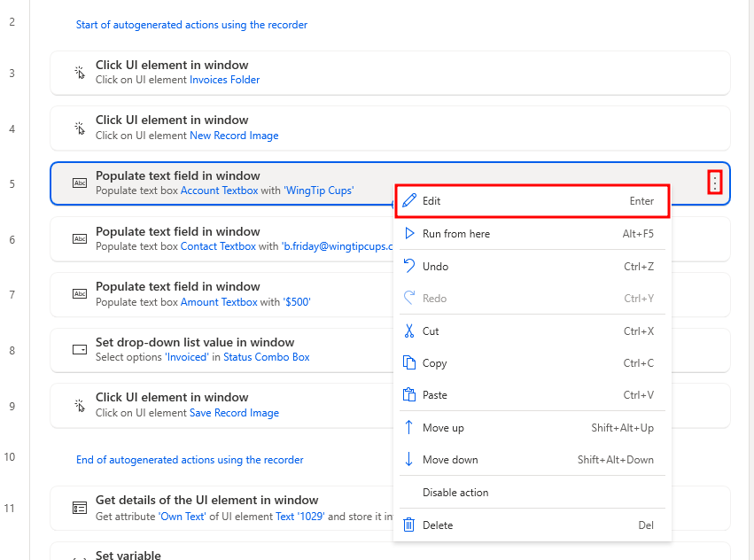The image size is (754, 560).
Task: Click the mouse-click icon on the Save Record action
Action: 78,404
